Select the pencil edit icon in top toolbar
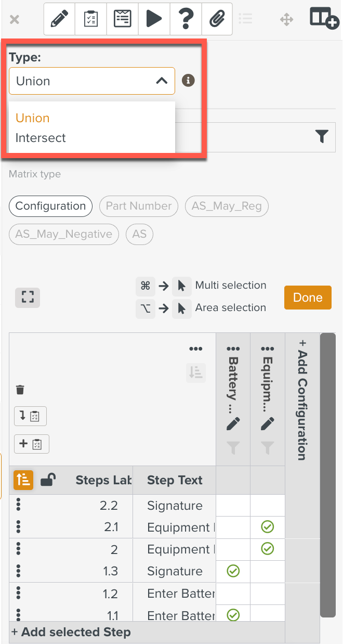Screen dimensions: 343x644 [x=60, y=19]
